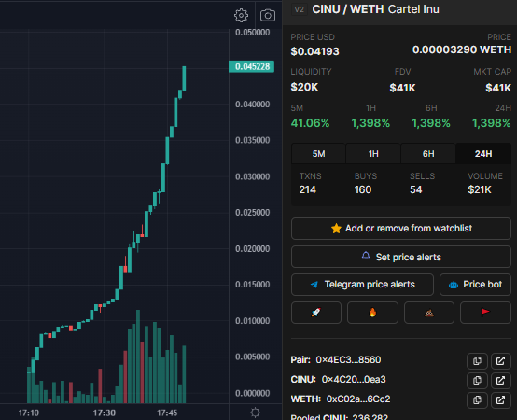Copy the Pair address 0x4EC3...8560
517x420 pixels.
[477, 360]
